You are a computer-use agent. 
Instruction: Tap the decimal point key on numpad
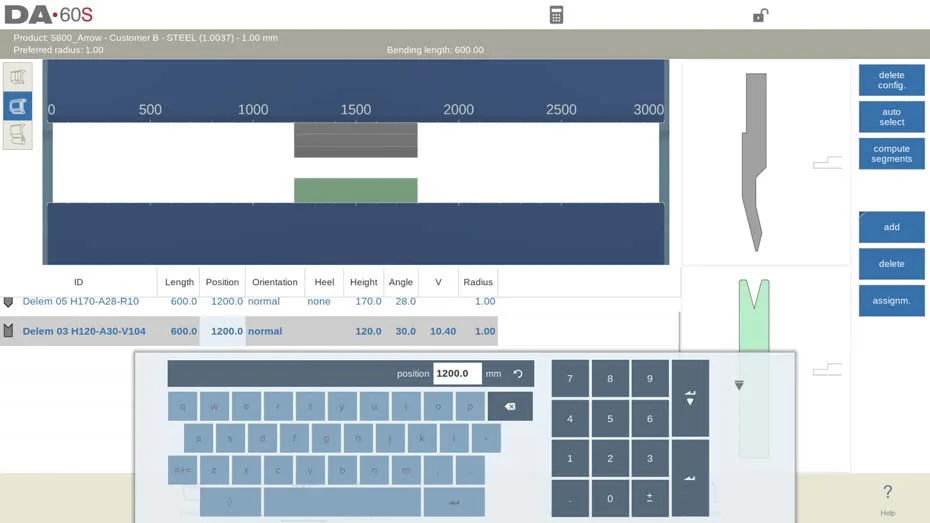tap(570, 499)
